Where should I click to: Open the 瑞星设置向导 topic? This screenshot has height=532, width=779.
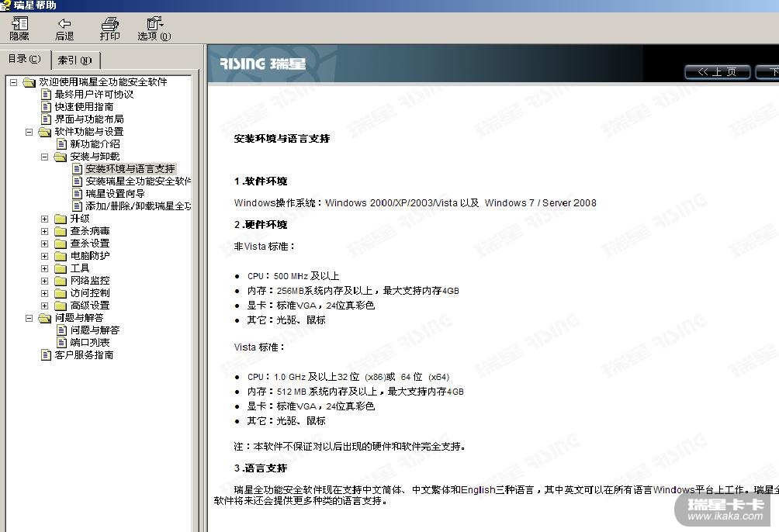[115, 194]
